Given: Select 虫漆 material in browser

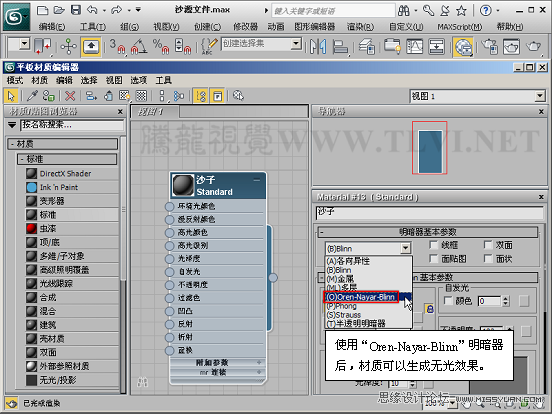Looking at the screenshot, I should pyautogui.click(x=72, y=228).
